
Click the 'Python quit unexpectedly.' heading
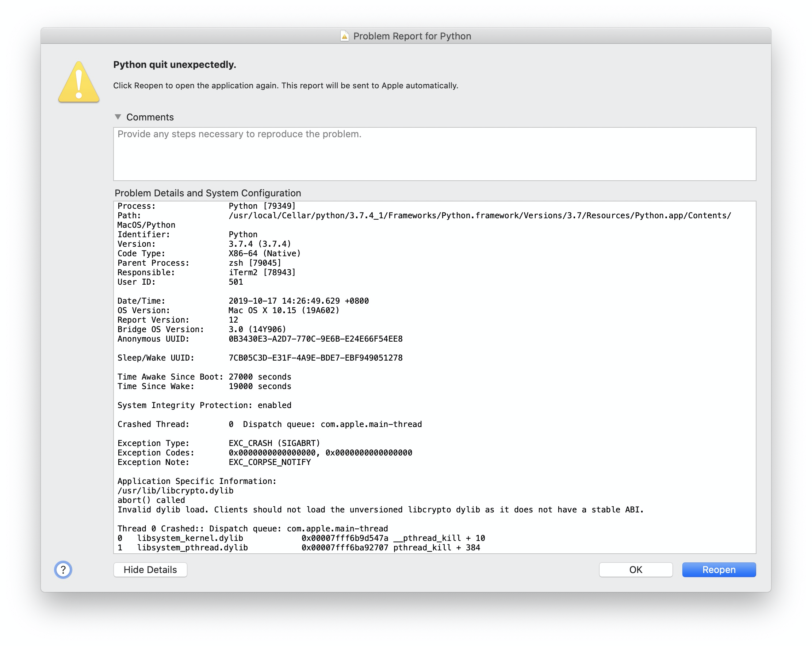coord(175,65)
